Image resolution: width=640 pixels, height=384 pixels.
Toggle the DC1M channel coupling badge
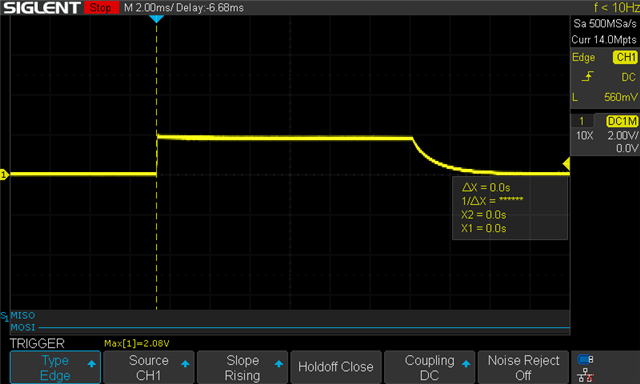(622, 121)
